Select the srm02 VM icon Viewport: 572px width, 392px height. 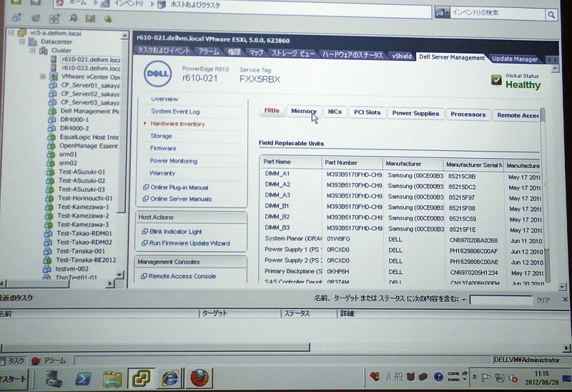point(51,163)
